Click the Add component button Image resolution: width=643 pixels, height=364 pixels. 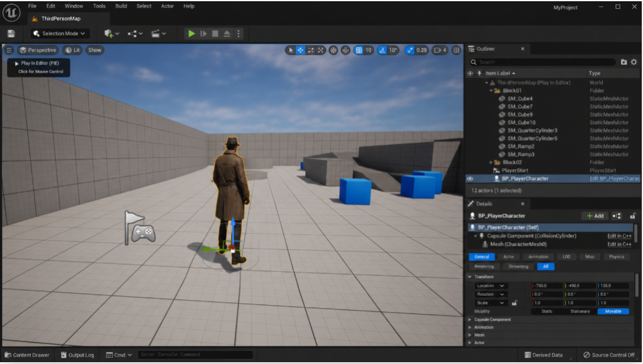[595, 216]
